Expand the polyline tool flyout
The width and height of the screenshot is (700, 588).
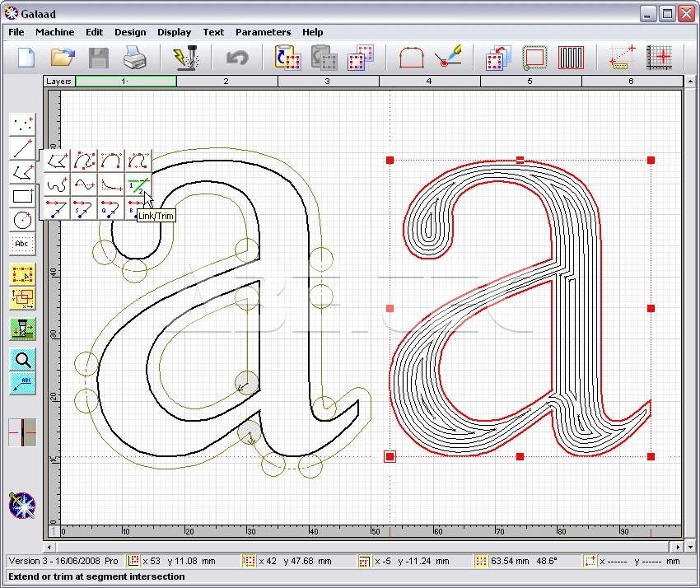tap(22, 172)
